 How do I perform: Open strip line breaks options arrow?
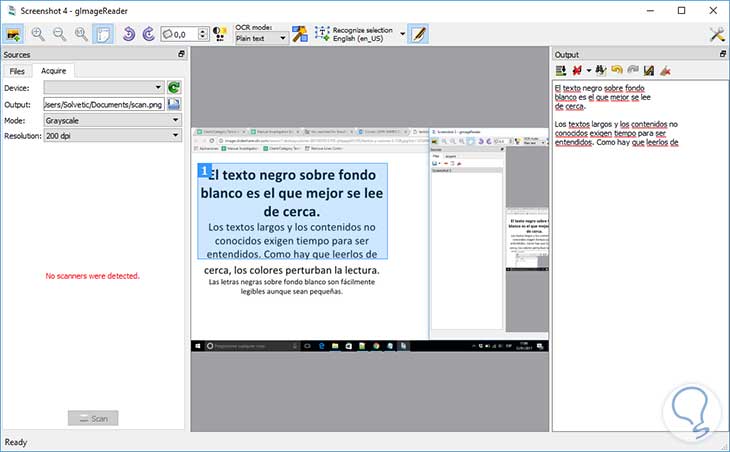[588, 71]
